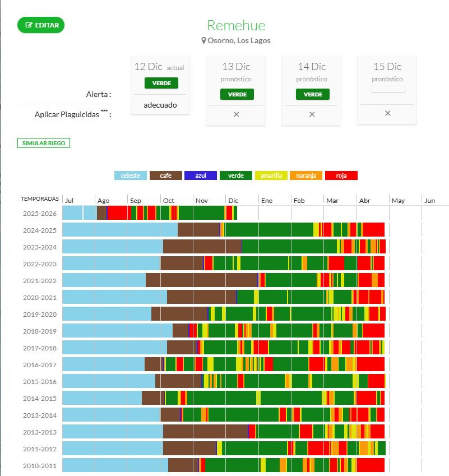Click the VERDE badge on 13 Dic card
The image size is (449, 476).
coord(237,94)
